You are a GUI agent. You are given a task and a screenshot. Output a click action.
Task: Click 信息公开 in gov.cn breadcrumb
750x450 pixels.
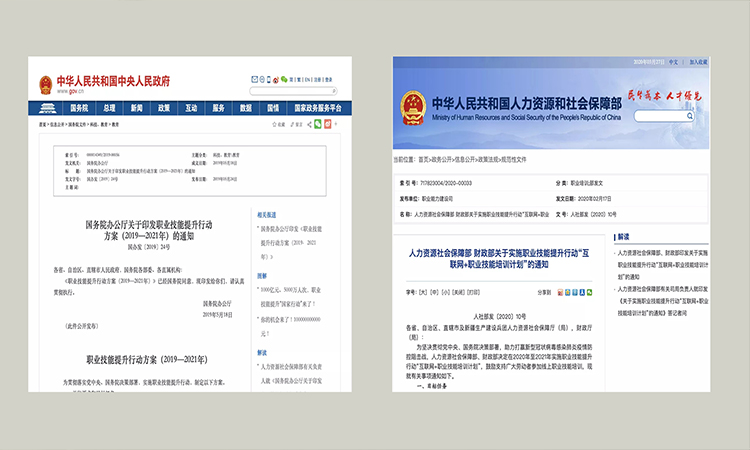57,124
